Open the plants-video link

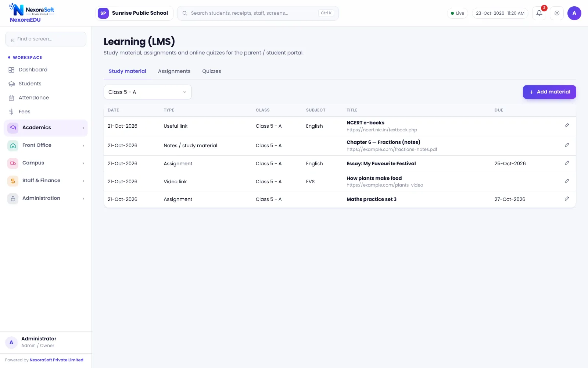tap(385, 185)
